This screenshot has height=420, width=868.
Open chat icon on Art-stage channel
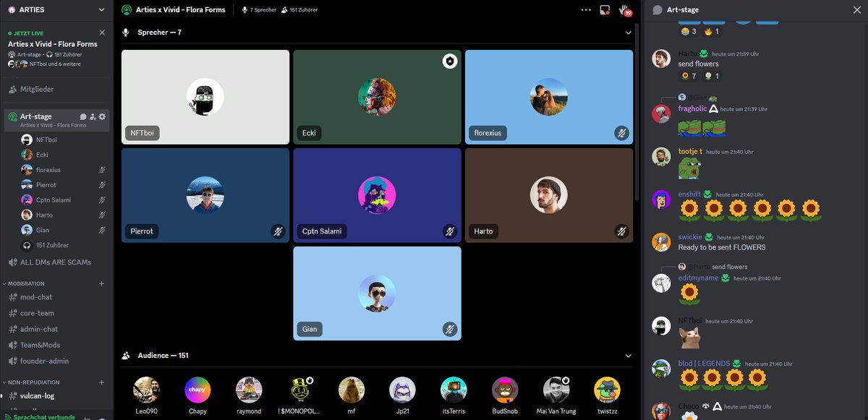click(83, 116)
